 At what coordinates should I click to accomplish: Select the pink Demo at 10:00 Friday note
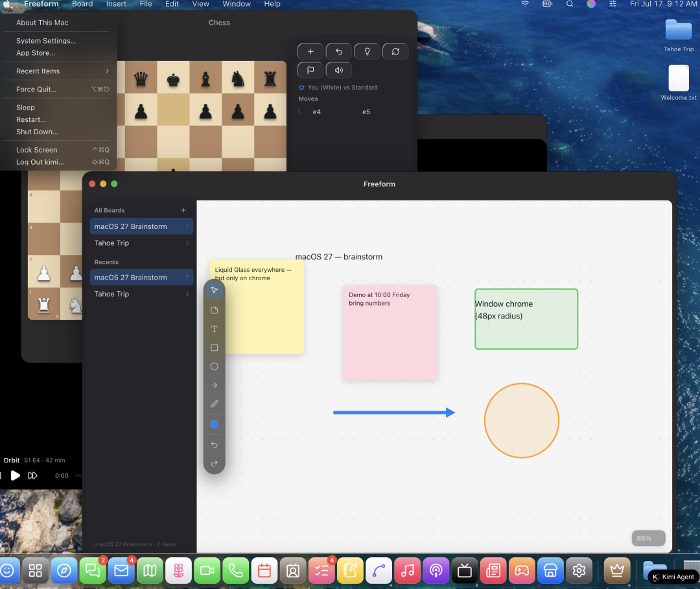click(x=390, y=333)
